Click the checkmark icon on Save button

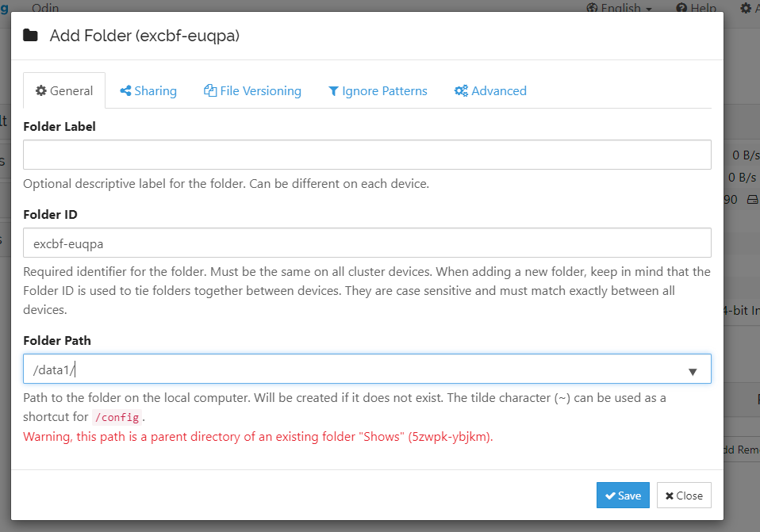coord(610,496)
